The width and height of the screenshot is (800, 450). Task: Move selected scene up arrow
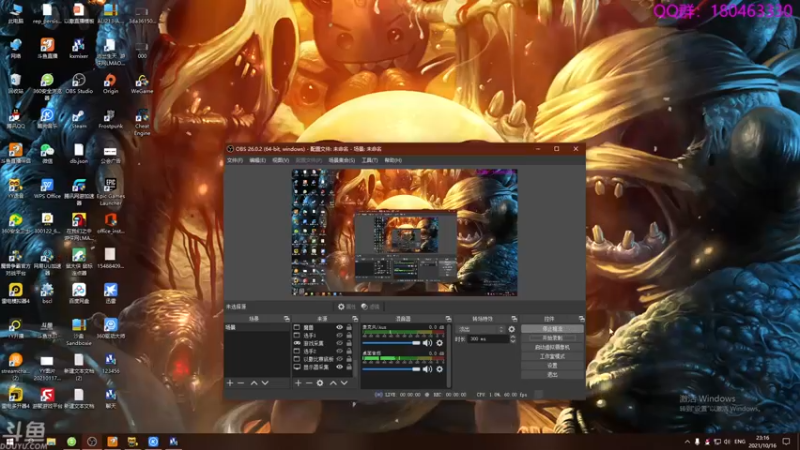pos(254,383)
